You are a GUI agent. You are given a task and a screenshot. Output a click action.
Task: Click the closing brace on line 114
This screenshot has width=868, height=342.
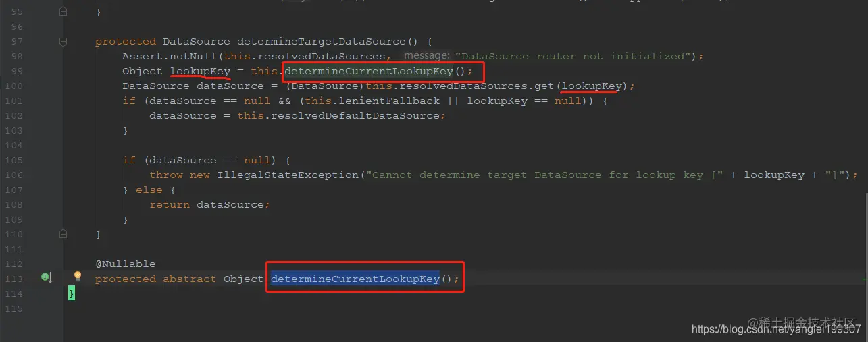(72, 293)
